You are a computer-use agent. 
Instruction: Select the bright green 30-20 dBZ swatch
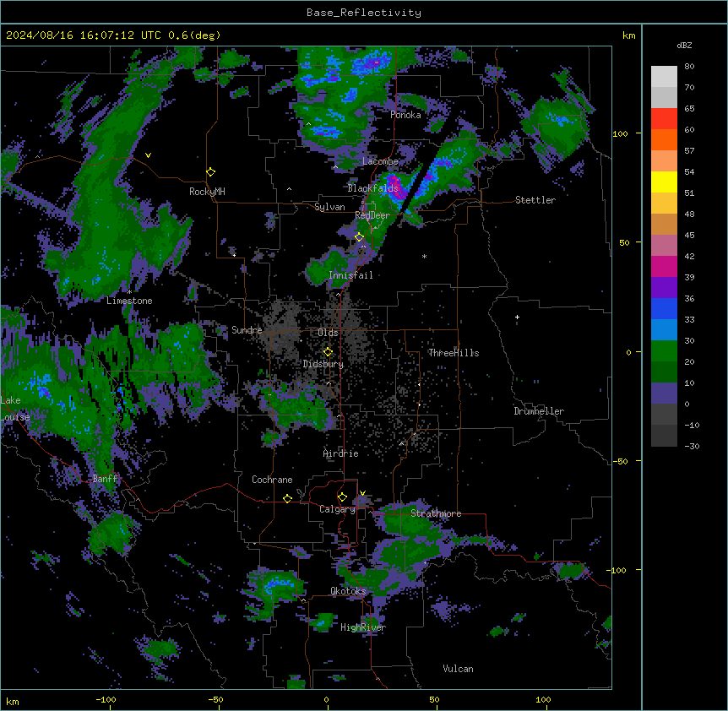click(x=664, y=351)
